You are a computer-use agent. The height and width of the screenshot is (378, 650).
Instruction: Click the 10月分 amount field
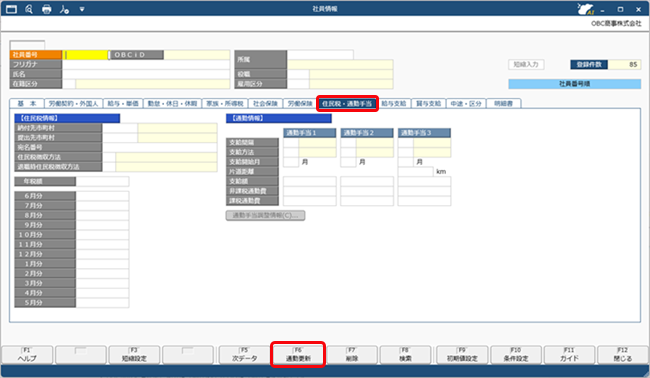(102, 235)
